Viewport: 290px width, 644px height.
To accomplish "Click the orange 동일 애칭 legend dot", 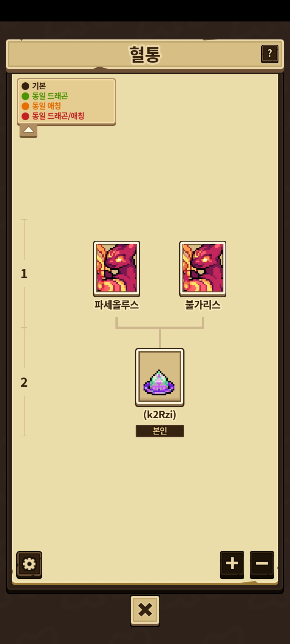I will pos(26,106).
